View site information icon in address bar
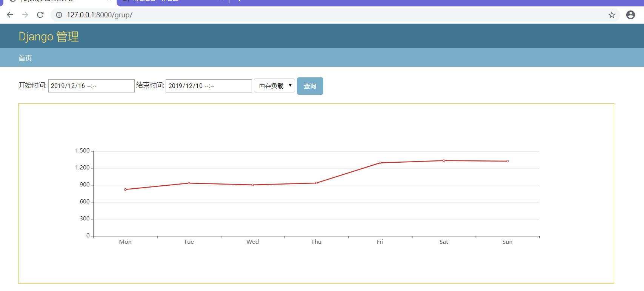The height and width of the screenshot is (291, 644). [59, 15]
